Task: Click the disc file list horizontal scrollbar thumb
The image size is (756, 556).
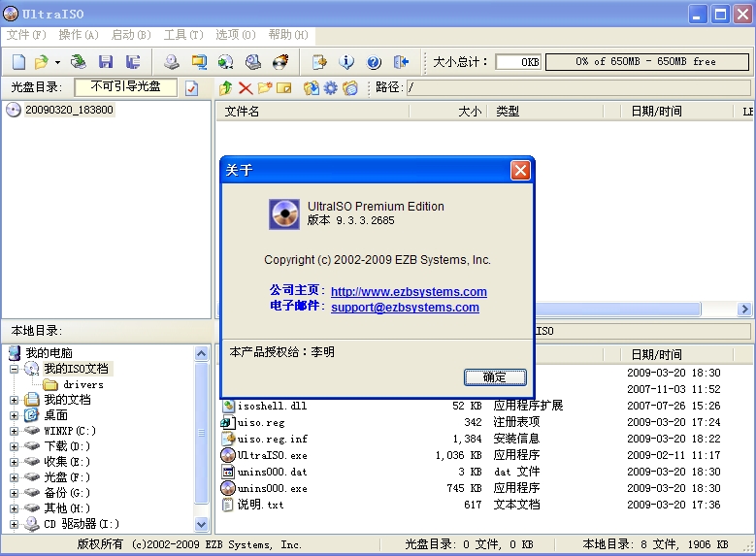Action: [617, 310]
